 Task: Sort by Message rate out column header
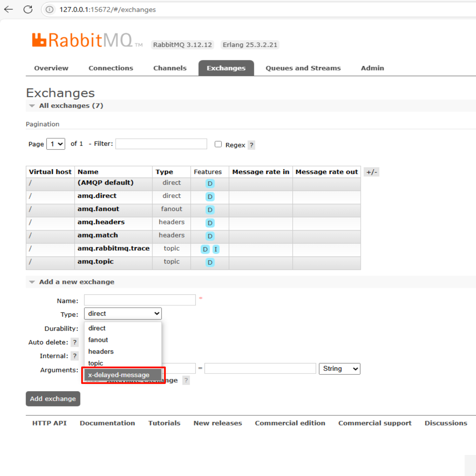pyautogui.click(x=327, y=172)
